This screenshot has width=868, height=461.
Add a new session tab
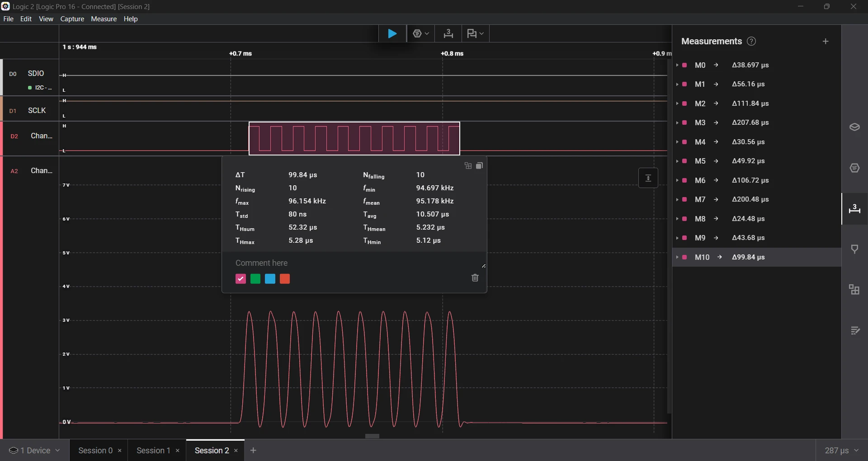pyautogui.click(x=254, y=451)
